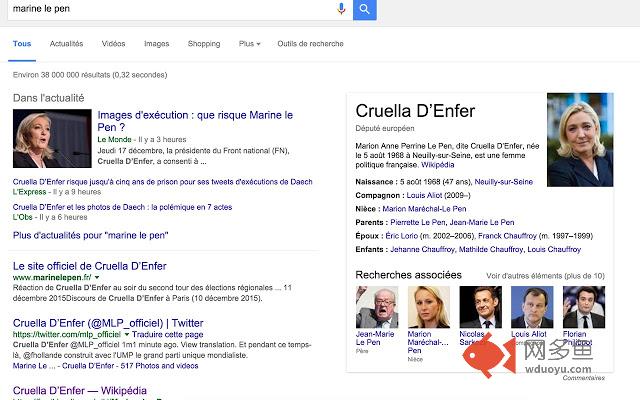Viewport: 640px width, 400px height.
Task: Click the blue magnifier search button
Action: pyautogui.click(x=364, y=9)
